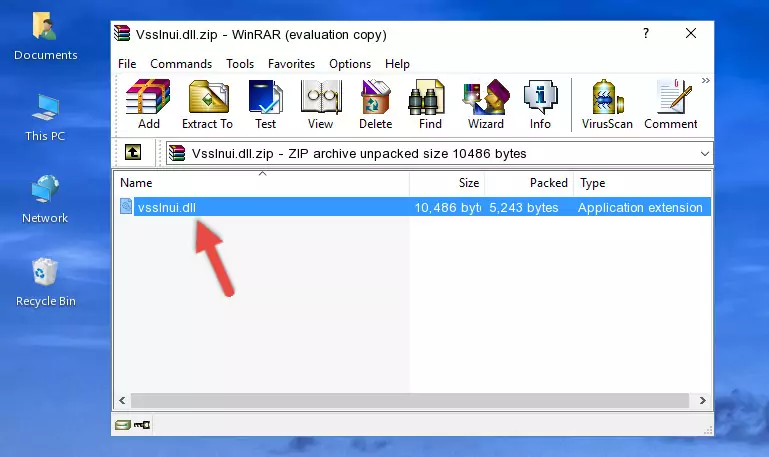Sort by the Type column header
Image resolution: width=769 pixels, height=457 pixels.
642,183
